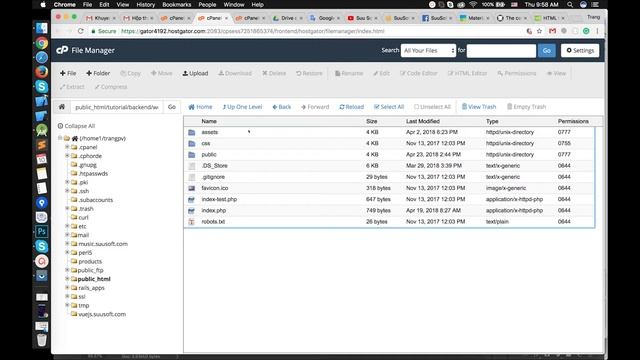Click the Forward navigation button
The image size is (640, 360).
point(315,107)
